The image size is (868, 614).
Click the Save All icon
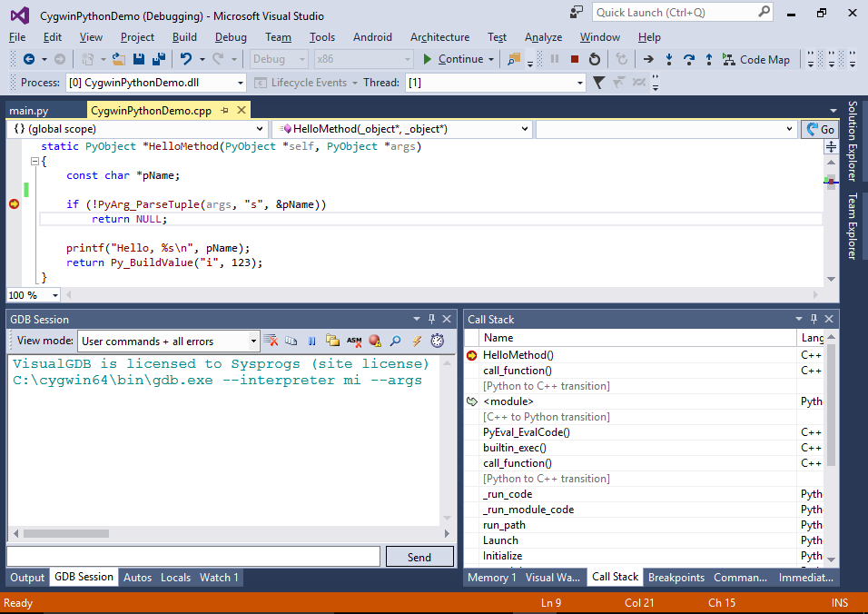(x=159, y=59)
